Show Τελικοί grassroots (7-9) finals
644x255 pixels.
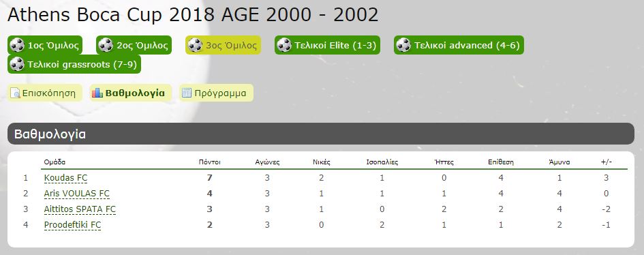(74, 64)
